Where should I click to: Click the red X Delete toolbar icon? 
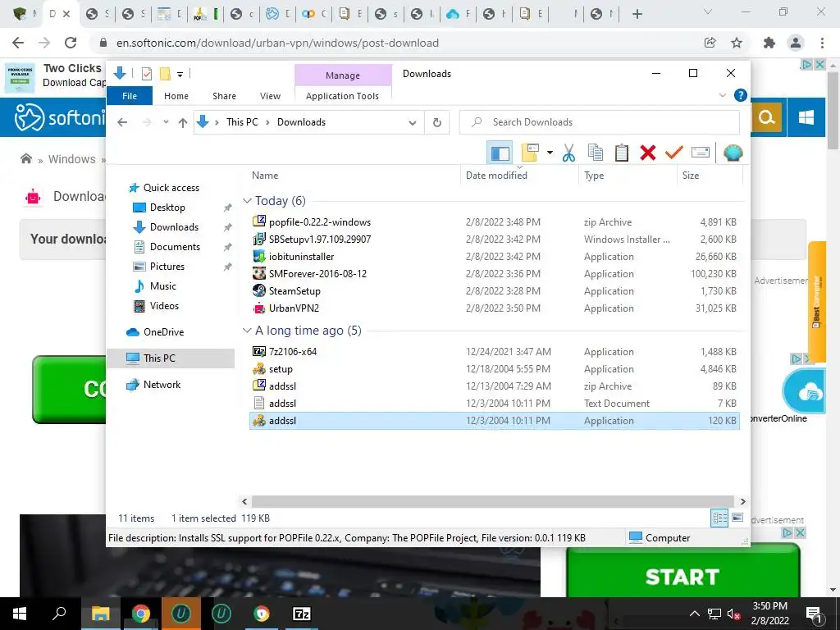pos(648,153)
